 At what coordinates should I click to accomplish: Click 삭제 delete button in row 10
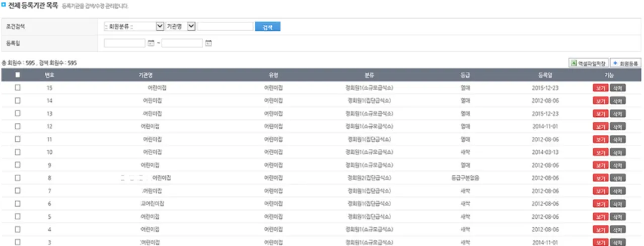coord(618,152)
